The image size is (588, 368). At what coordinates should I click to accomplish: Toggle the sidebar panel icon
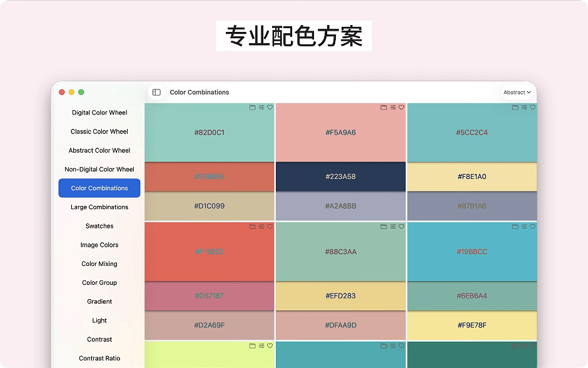pos(156,92)
